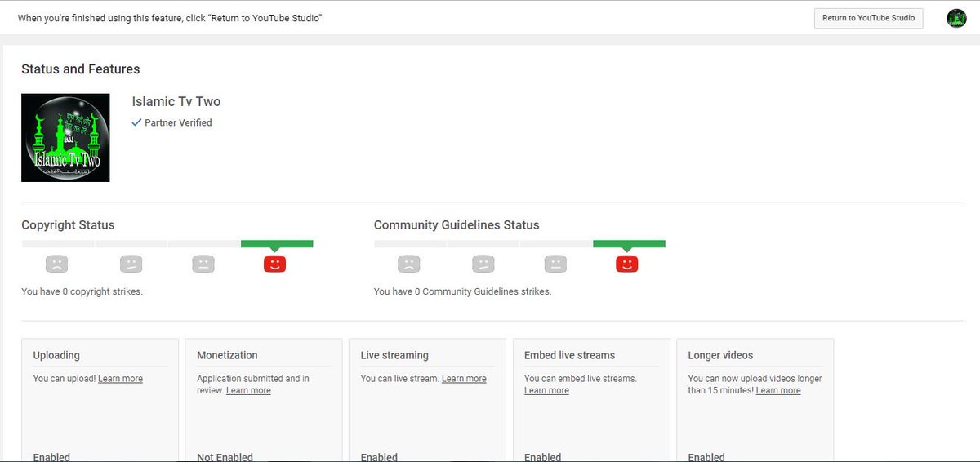The width and height of the screenshot is (980, 462).
Task: Click the red happy face under Community Guidelines Status
Action: (x=627, y=264)
